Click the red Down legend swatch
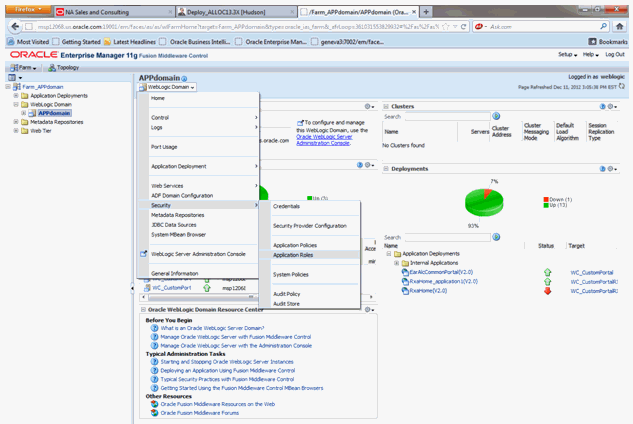633x424 pixels. 546,199
